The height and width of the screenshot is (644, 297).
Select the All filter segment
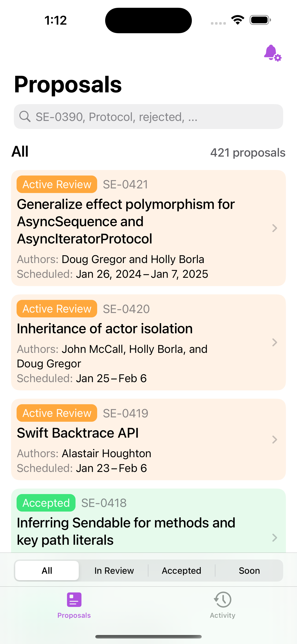47,571
